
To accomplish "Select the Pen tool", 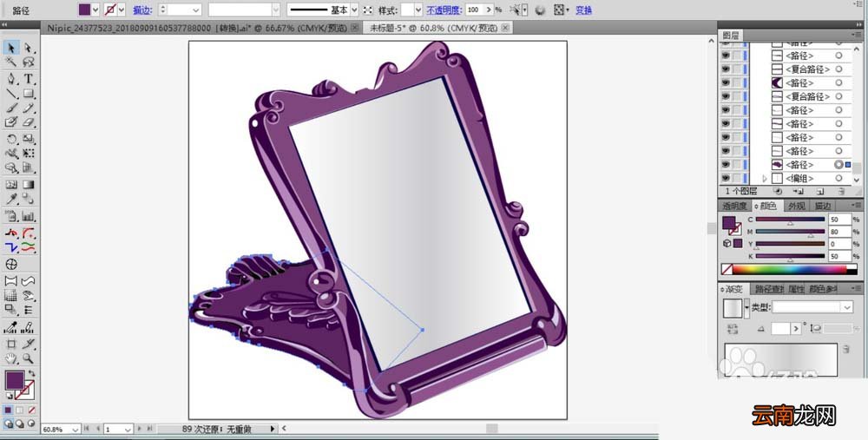I will coord(11,79).
